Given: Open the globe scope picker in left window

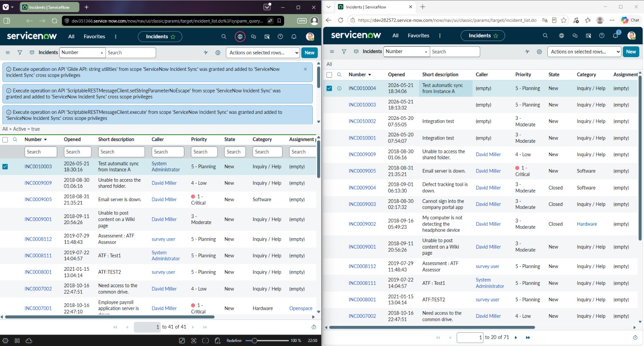Looking at the screenshot, I should [x=240, y=37].
